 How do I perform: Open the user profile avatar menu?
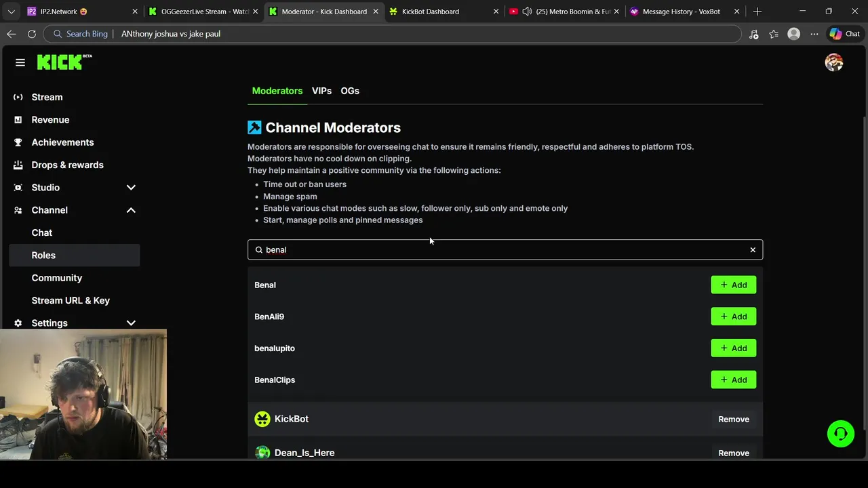(833, 62)
